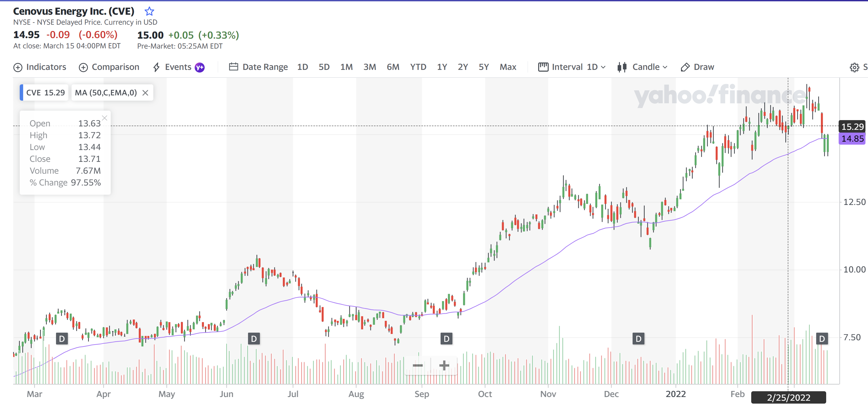This screenshot has width=868, height=412.
Task: Zoom out the chart with minus button
Action: (x=417, y=365)
